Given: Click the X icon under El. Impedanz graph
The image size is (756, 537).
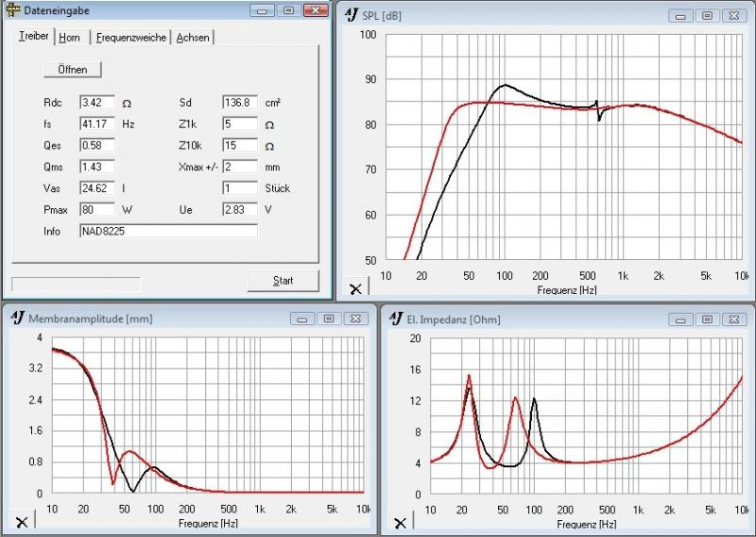Looking at the screenshot, I should pyautogui.click(x=400, y=523).
